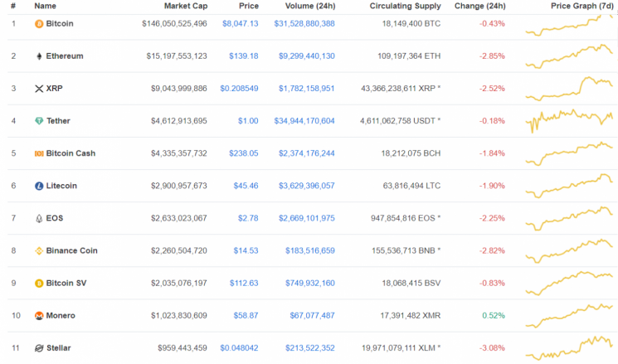Click the Ethereum diamond logo icon
The width and height of the screenshot is (618, 364).
tap(39, 56)
